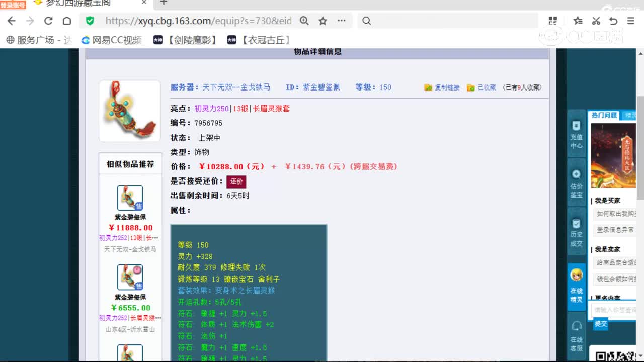Open the CBG security shield icon in address bar
Image resolution: width=644 pixels, height=362 pixels.
(x=90, y=21)
